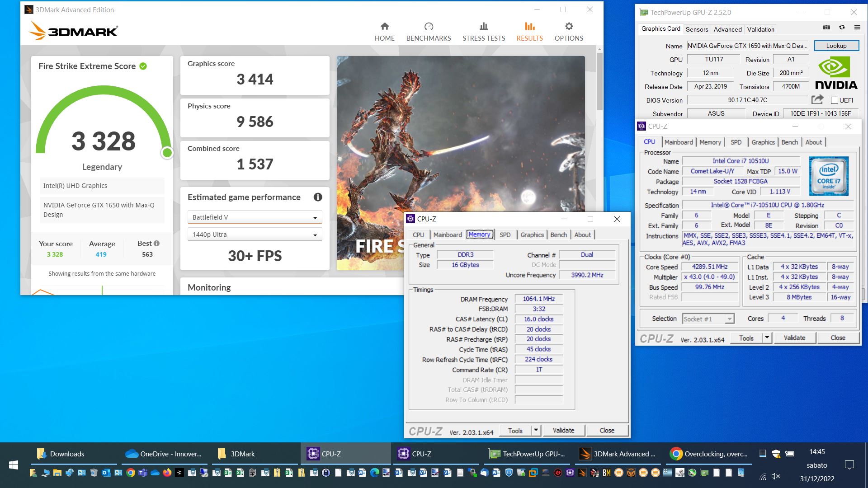Open Graphics tab in the Memory CPU-Z window

532,235
